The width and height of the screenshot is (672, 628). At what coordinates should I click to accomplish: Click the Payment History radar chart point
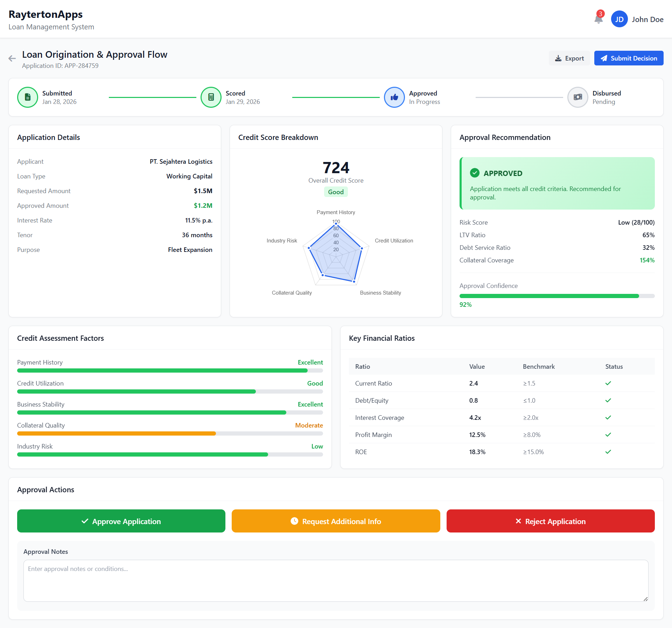pyautogui.click(x=336, y=224)
